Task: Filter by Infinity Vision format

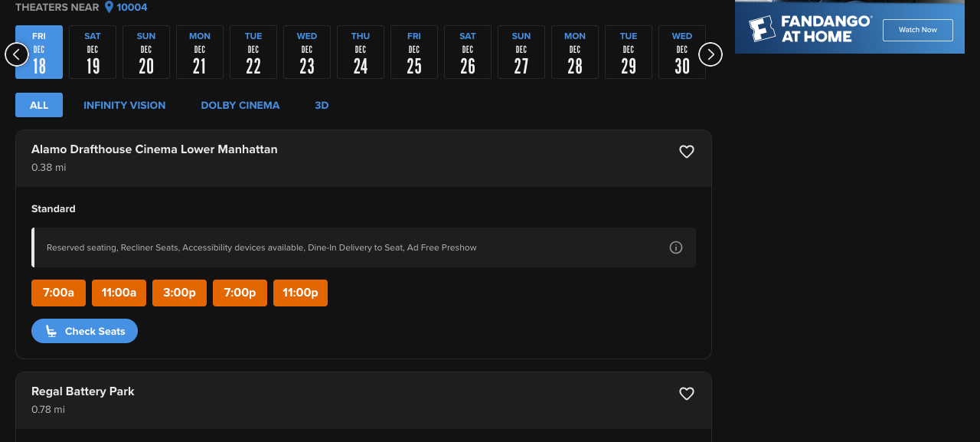Action: [125, 105]
